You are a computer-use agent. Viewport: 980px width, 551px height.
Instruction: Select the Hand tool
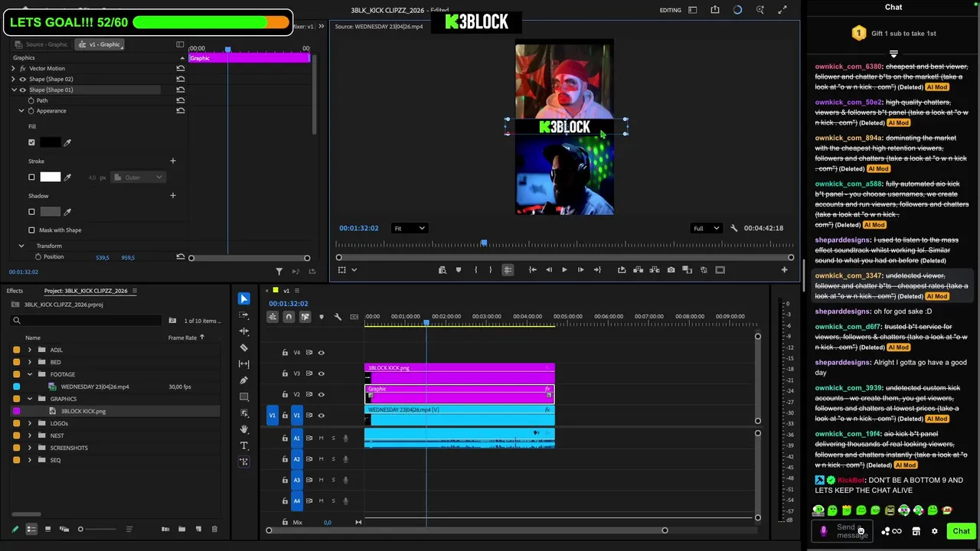244,429
